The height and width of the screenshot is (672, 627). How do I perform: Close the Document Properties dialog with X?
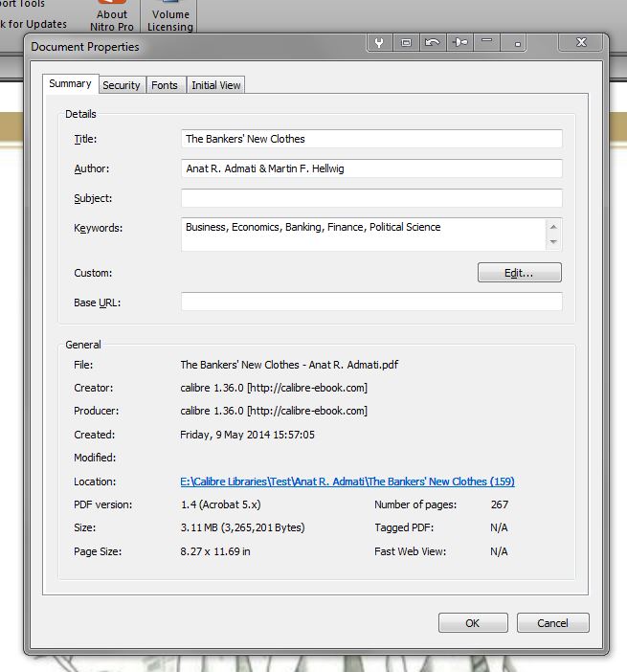(581, 42)
